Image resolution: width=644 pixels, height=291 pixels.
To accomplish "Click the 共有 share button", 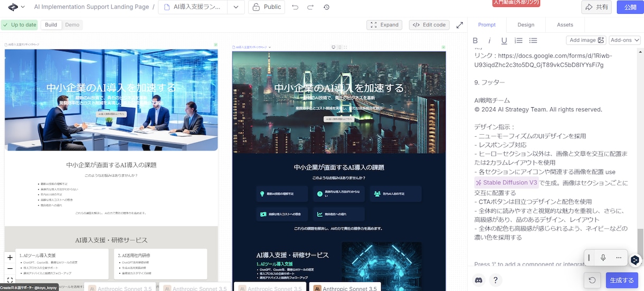I will (x=596, y=7).
